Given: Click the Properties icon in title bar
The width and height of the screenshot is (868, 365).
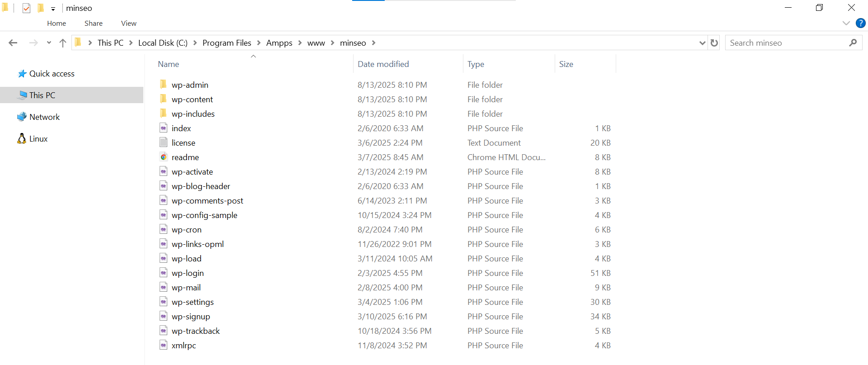Looking at the screenshot, I should click(26, 8).
